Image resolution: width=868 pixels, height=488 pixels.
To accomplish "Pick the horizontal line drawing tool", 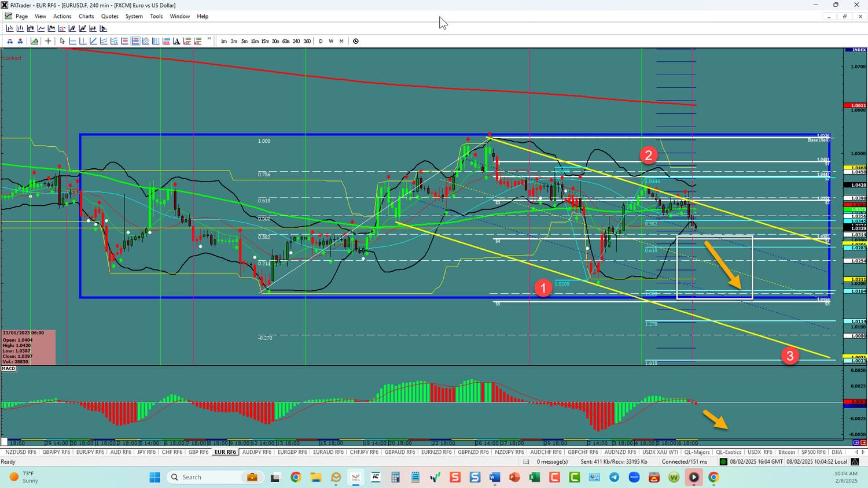I will (72, 41).
